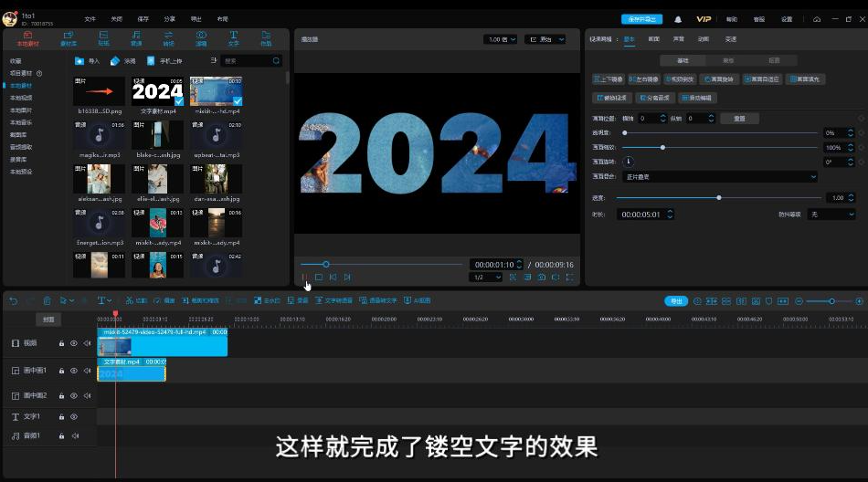Click the undo arrow in the timeline toolbar
868x482 pixels.
pyautogui.click(x=14, y=300)
